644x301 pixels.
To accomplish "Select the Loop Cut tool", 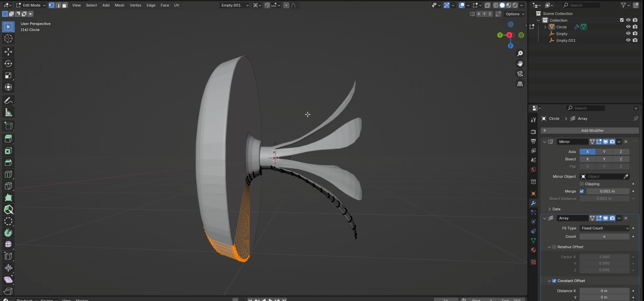I will [x=8, y=174].
